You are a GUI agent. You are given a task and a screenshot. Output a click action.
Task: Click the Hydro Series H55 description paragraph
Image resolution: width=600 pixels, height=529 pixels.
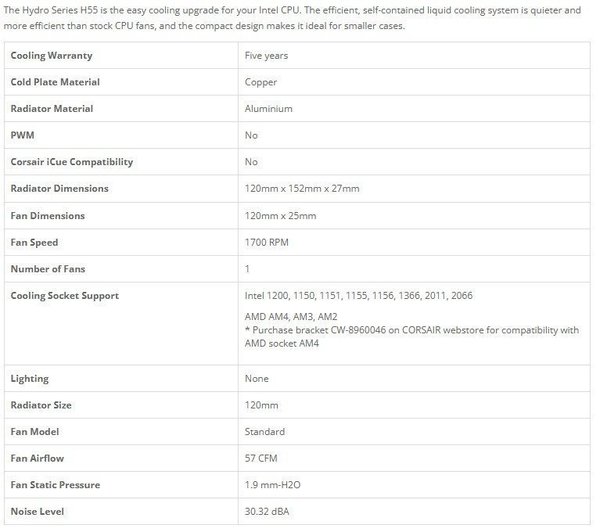point(292,18)
